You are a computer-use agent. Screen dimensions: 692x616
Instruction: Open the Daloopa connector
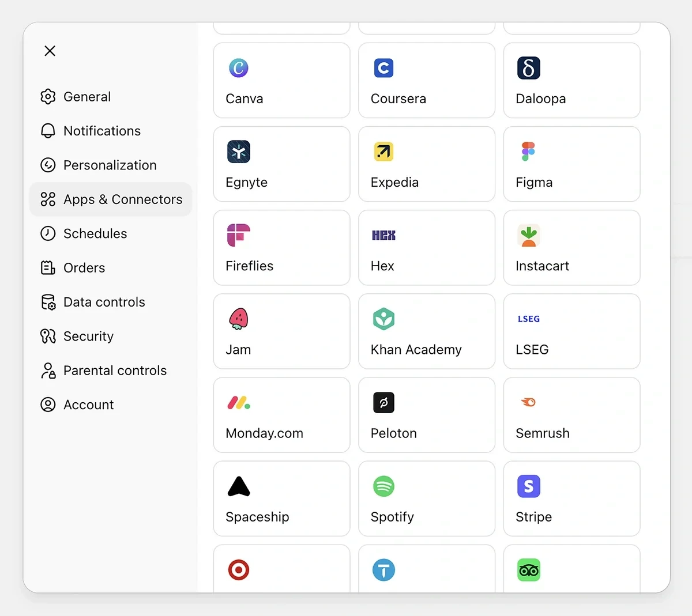tap(571, 80)
